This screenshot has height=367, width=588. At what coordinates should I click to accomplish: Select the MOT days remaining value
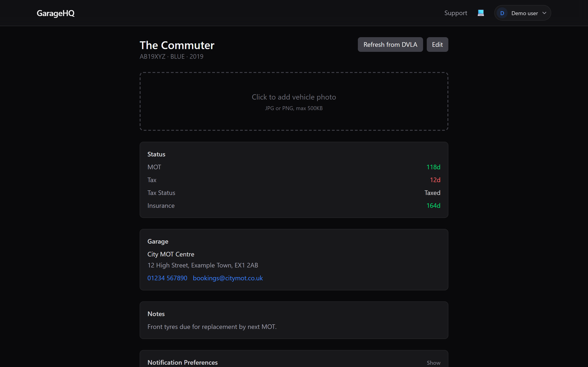(x=433, y=167)
